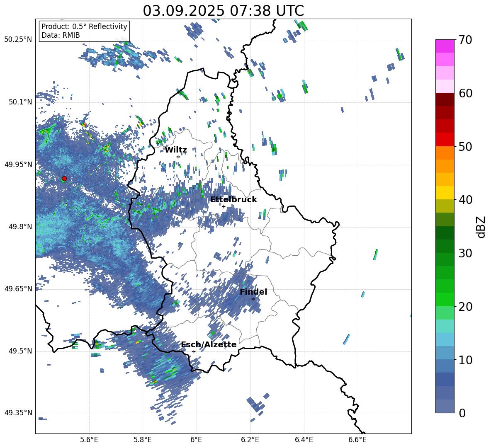Click the red radar location dot

64,179
